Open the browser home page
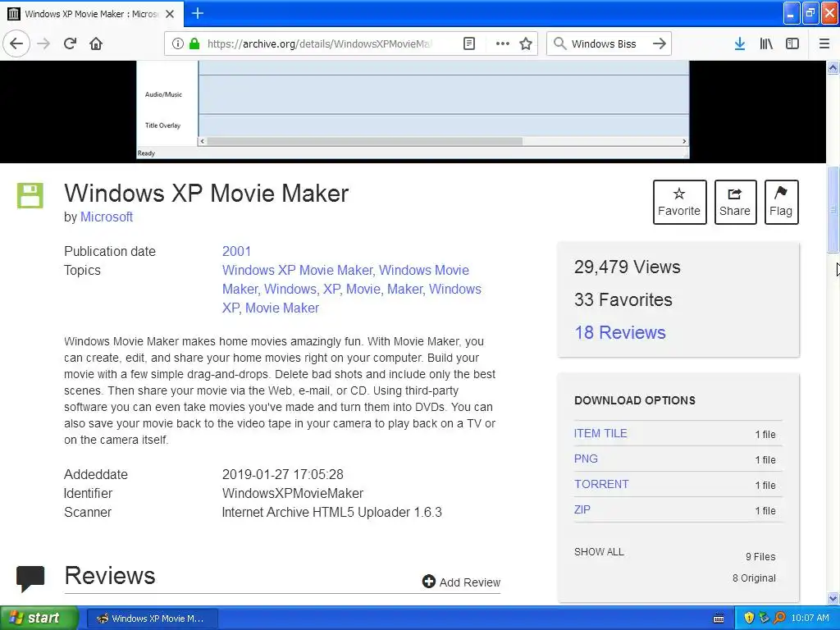The height and width of the screenshot is (630, 840). [96, 43]
